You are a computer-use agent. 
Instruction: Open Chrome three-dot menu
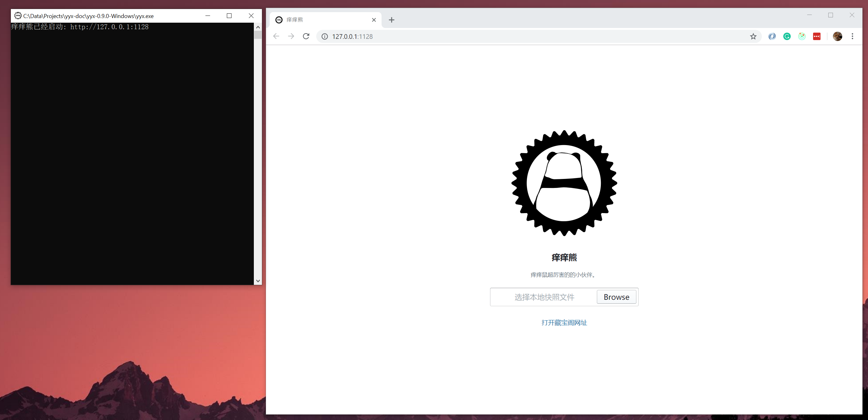(x=852, y=36)
